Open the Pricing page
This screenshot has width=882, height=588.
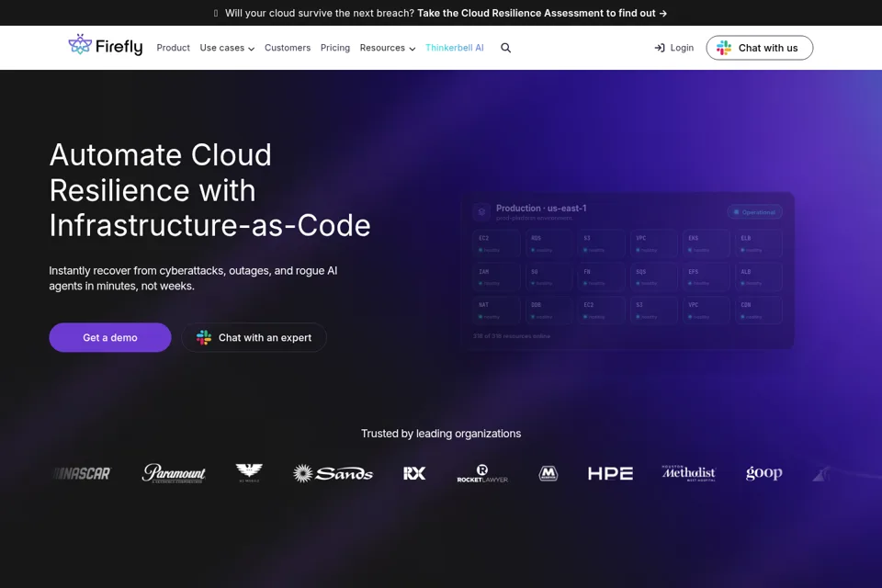click(x=335, y=48)
